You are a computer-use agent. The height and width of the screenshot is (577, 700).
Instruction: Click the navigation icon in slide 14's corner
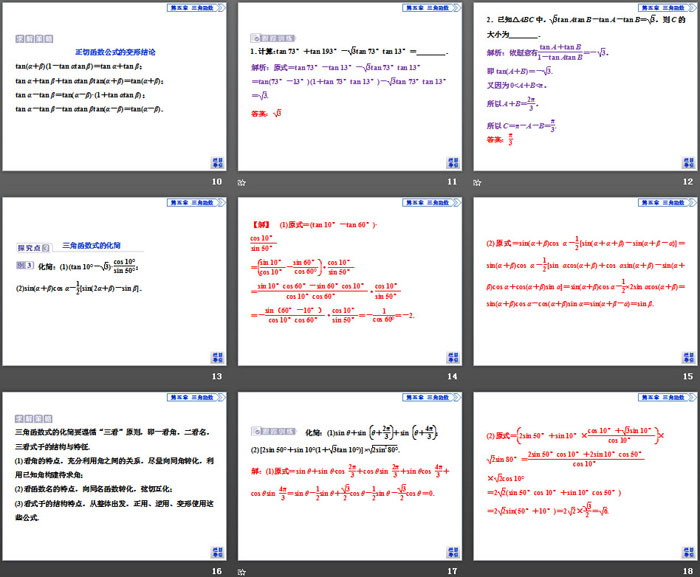point(453,357)
